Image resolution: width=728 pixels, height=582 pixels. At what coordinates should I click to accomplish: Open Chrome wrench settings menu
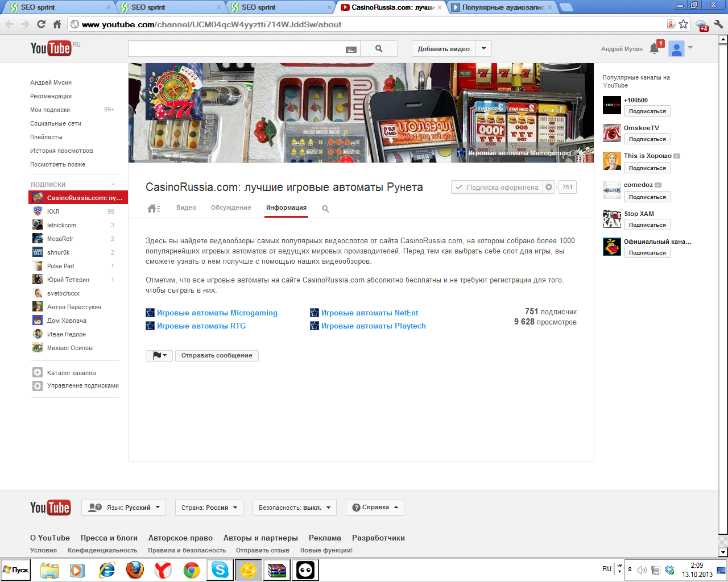click(718, 24)
